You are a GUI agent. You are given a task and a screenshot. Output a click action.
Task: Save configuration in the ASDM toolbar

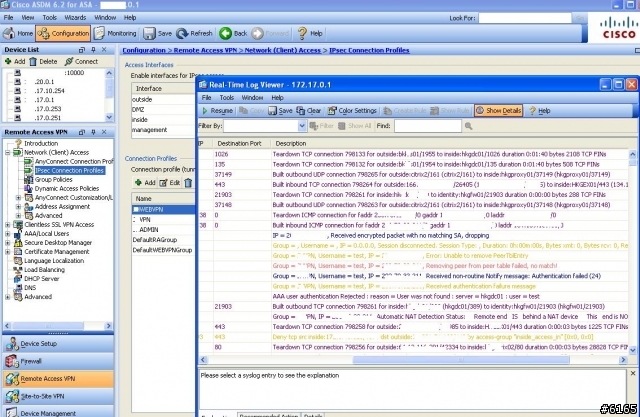click(157, 33)
